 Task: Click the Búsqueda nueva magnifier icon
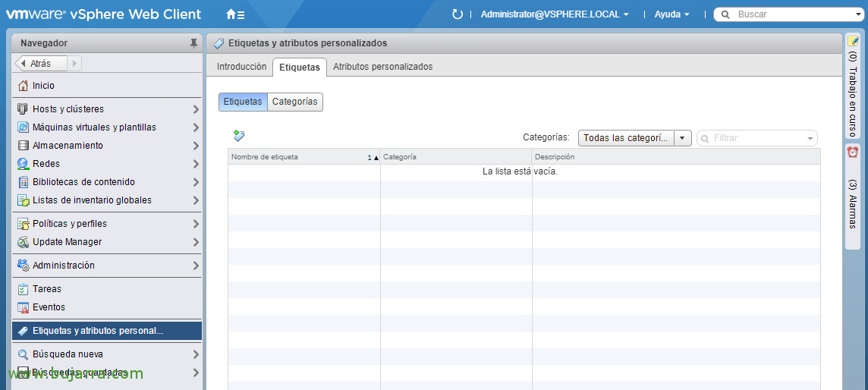point(23,354)
